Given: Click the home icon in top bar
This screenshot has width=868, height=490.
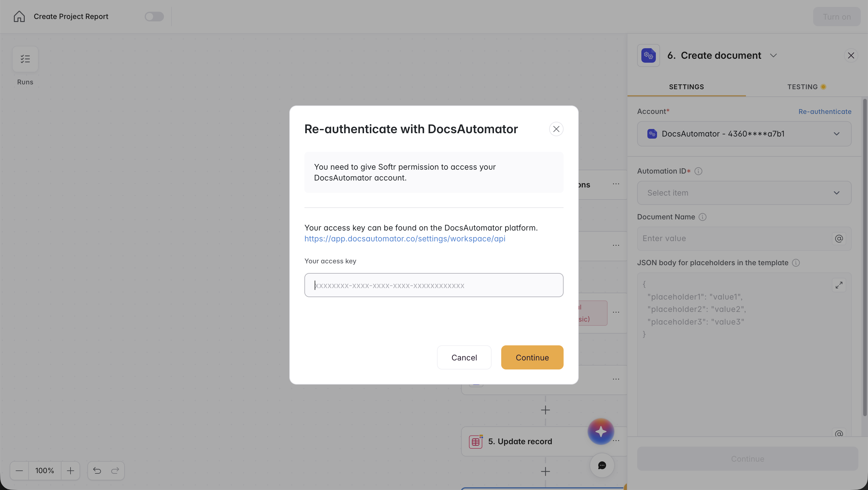Looking at the screenshot, I should click(19, 17).
